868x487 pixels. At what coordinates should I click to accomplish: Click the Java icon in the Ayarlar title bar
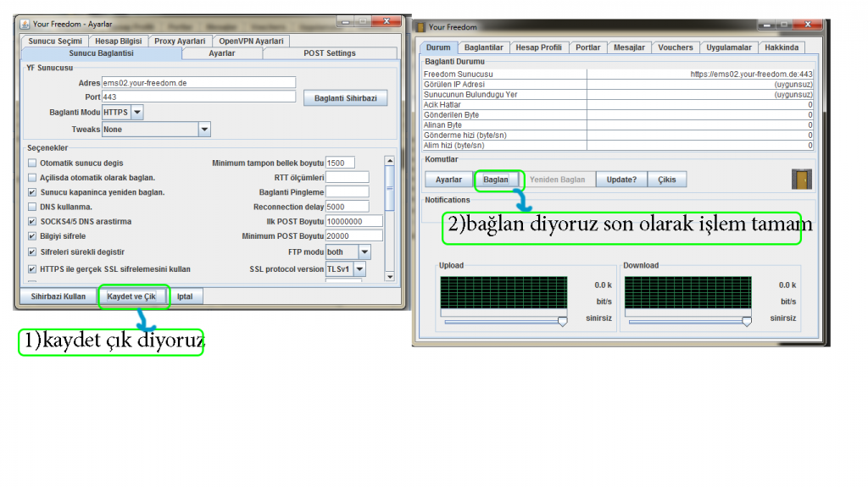click(x=25, y=24)
